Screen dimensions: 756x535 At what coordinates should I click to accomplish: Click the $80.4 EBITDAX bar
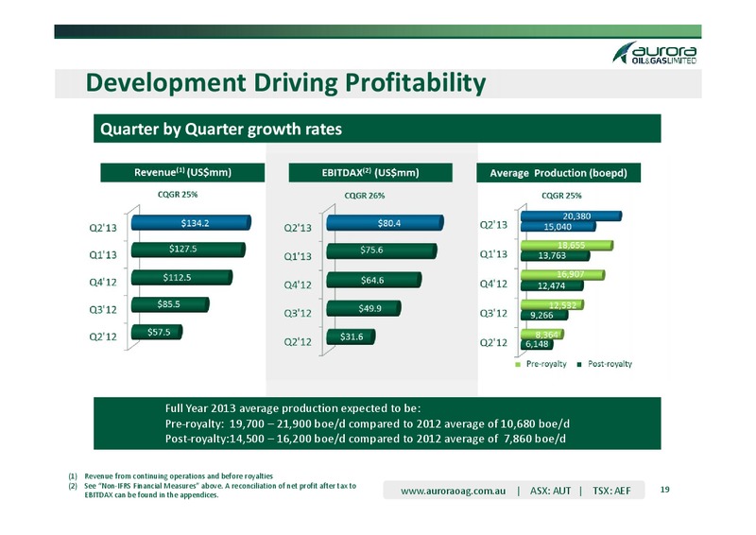pos(386,223)
